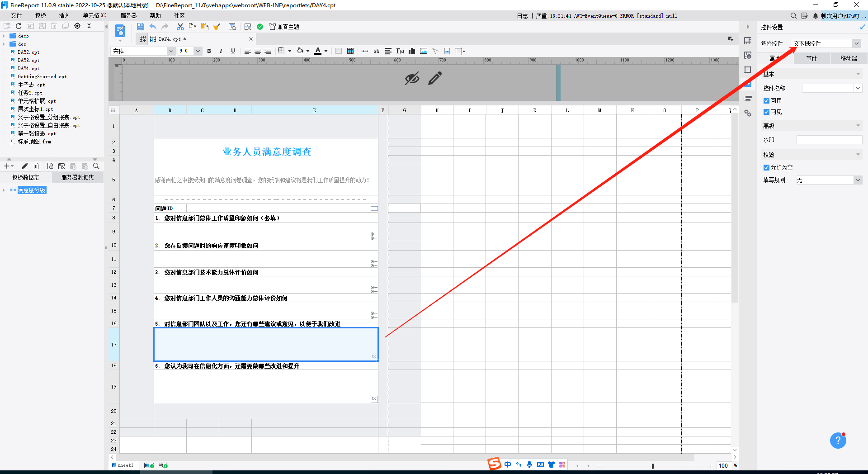Open the 帮助 menu
868x474 pixels.
[x=156, y=15]
